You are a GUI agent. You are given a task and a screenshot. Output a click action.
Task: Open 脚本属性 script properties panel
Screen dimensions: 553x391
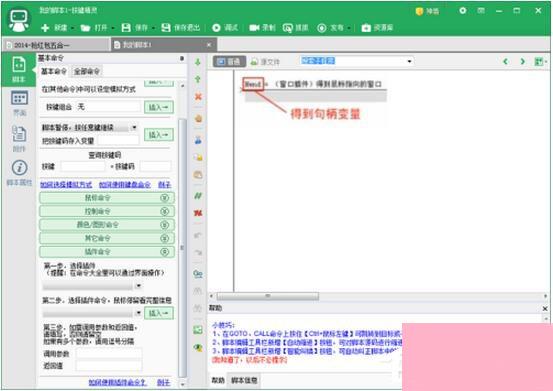(19, 173)
